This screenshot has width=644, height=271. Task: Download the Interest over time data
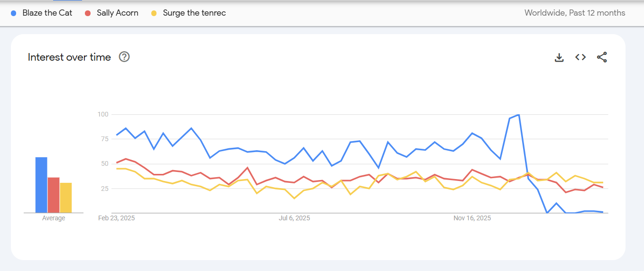click(559, 57)
